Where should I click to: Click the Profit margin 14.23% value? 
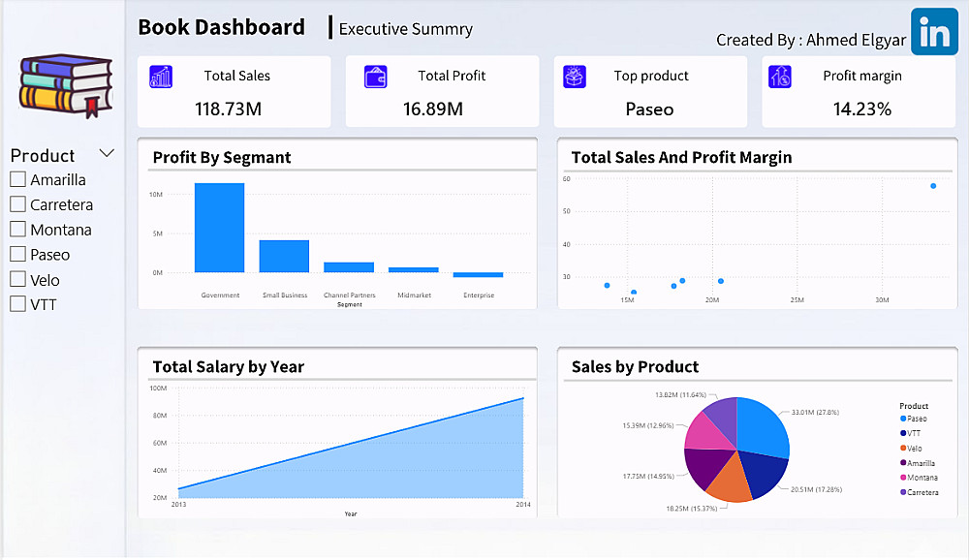tap(862, 109)
